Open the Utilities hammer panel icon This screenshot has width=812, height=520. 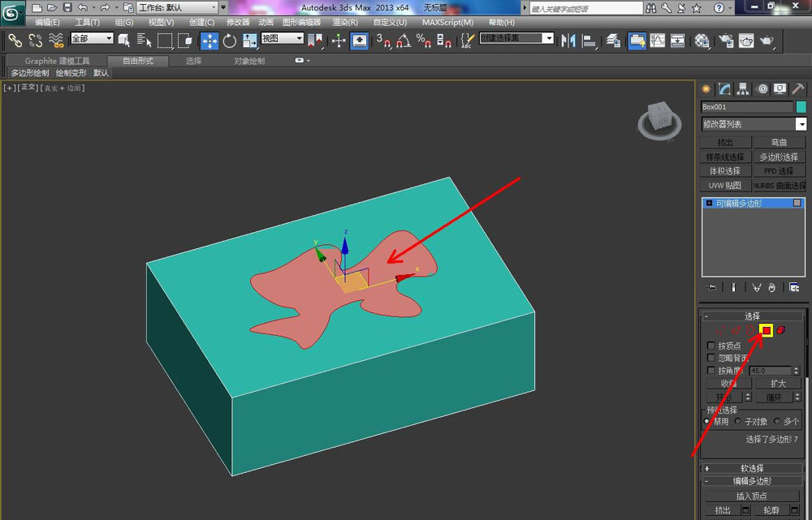798,89
